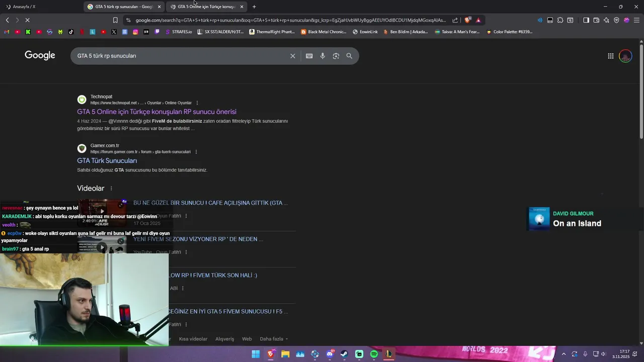Open the Brave Shields lion icon
This screenshot has width=644, height=362.
pyautogui.click(x=468, y=20)
